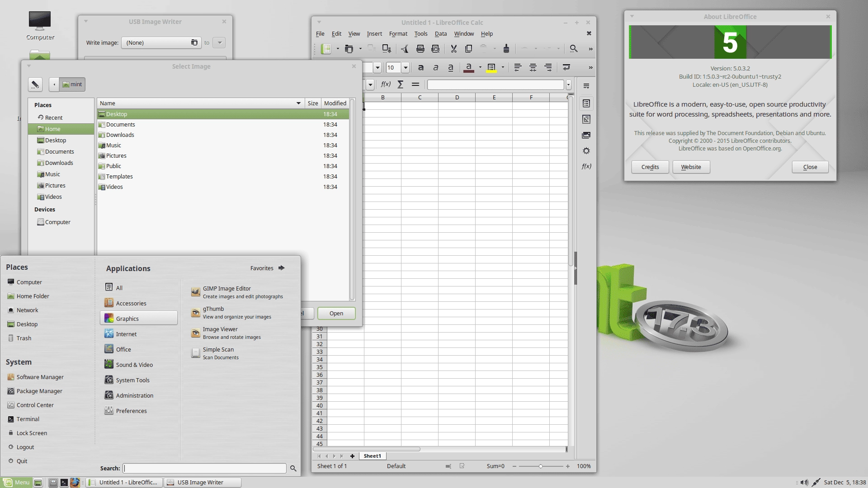Open the font color dropdown arrow
This screenshot has width=868, height=488.
coord(480,67)
